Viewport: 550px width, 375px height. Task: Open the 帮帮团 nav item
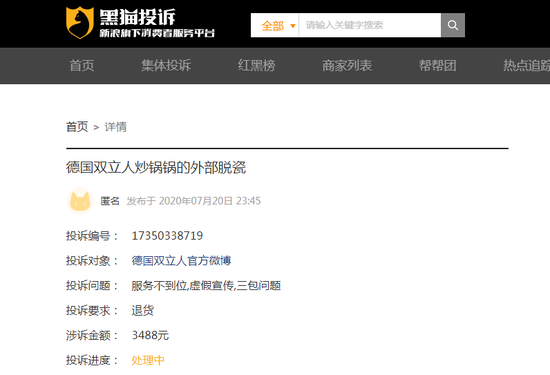(x=437, y=66)
